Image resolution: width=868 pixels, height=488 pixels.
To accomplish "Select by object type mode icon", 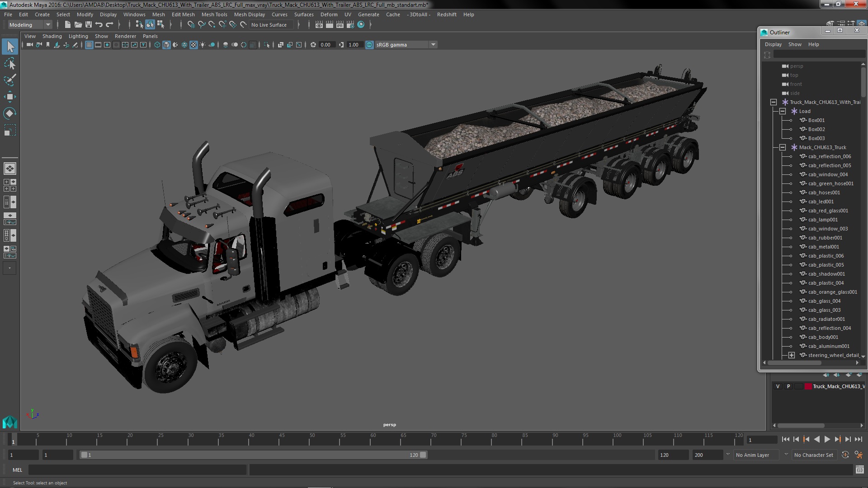I will (150, 25).
